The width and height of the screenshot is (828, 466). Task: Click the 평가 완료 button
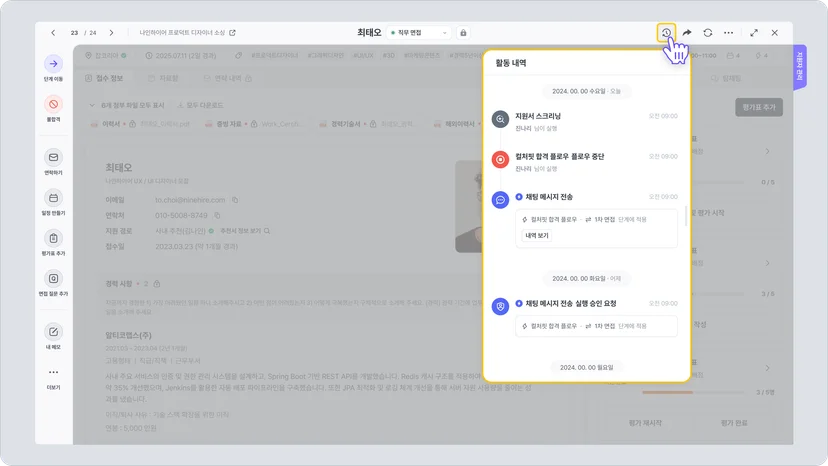click(x=734, y=423)
